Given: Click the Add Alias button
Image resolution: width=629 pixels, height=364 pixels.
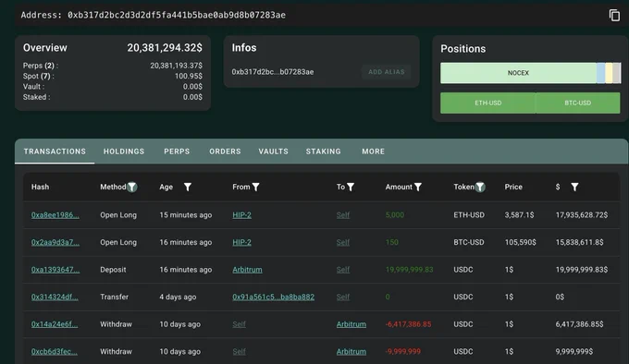Looking at the screenshot, I should (x=387, y=72).
